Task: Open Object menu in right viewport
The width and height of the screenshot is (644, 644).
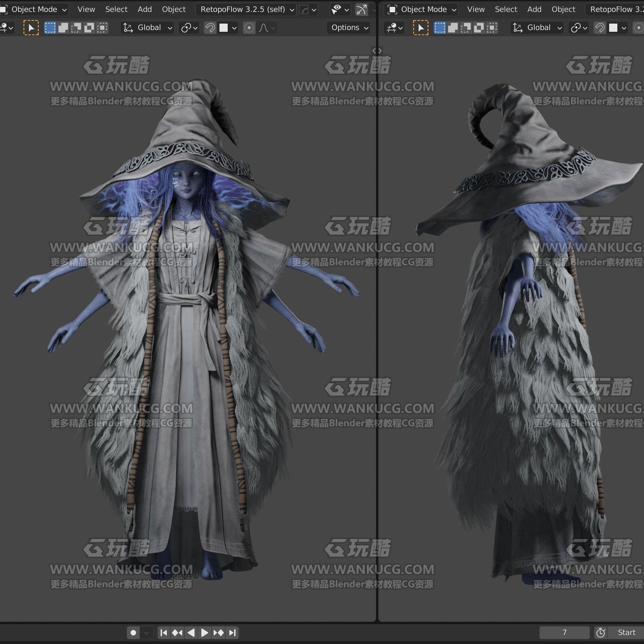Action: point(563,10)
